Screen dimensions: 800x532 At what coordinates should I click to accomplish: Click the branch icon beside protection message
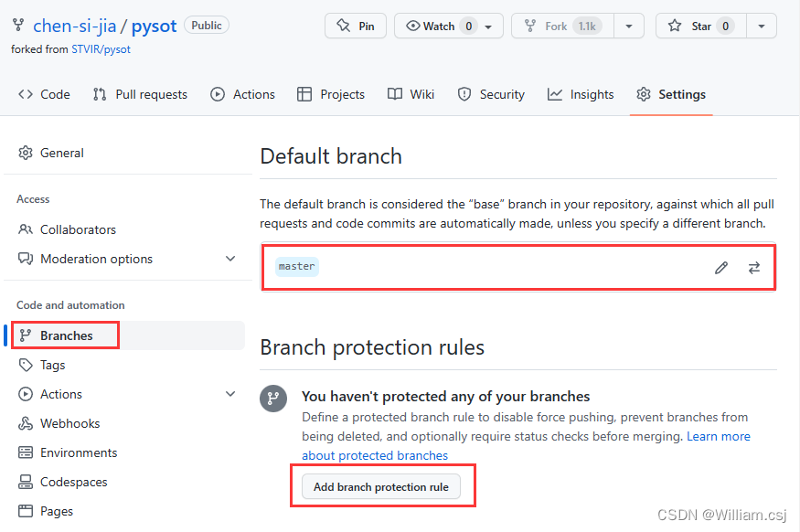273,398
